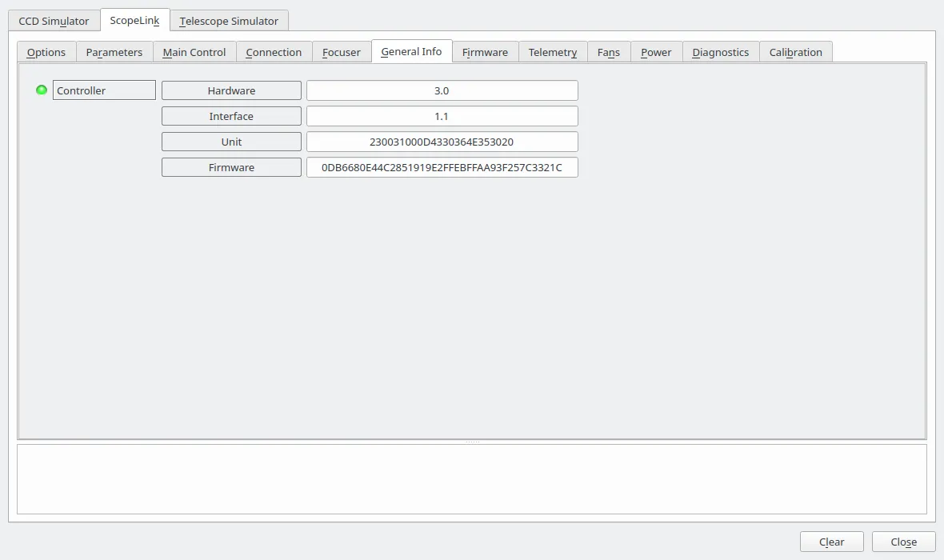This screenshot has width=944, height=560.
Task: Select the Interface value field 1.1
Action: [442, 116]
